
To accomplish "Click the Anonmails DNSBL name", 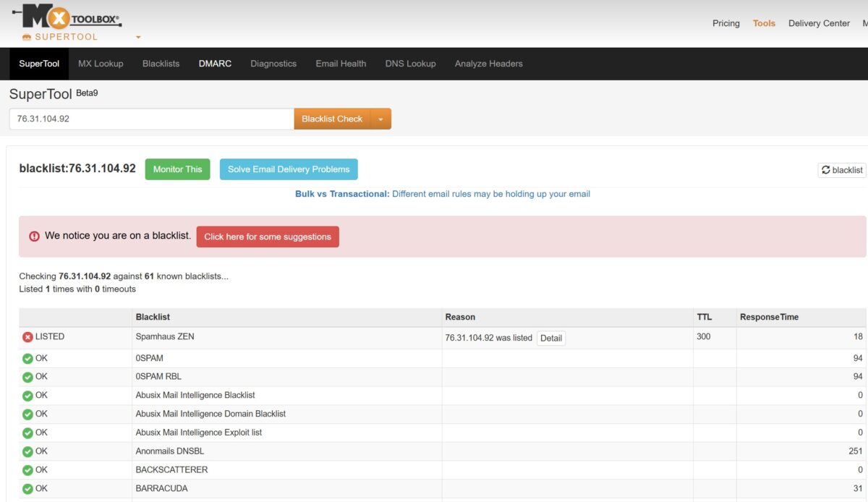I will pos(170,451).
